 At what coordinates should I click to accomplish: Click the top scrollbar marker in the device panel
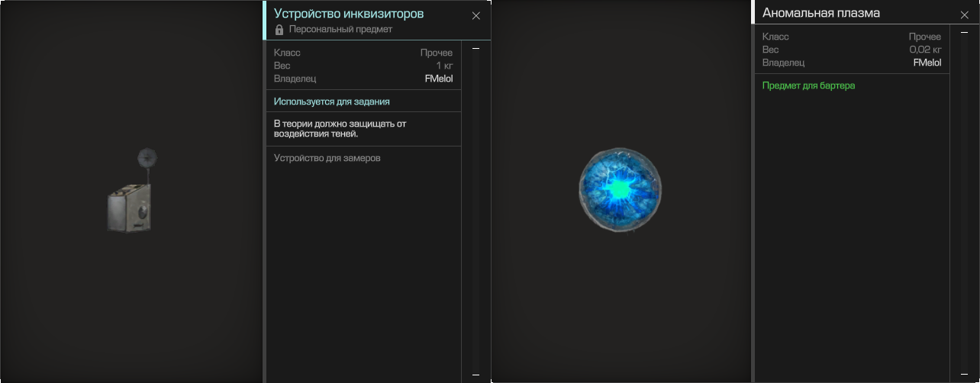click(475, 48)
